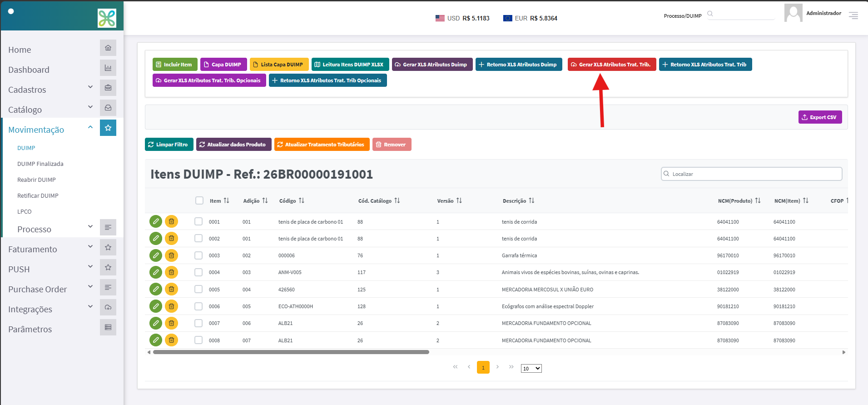Edit item 0001 with the green pencil
Screen dimensions: 868x405
coord(156,221)
